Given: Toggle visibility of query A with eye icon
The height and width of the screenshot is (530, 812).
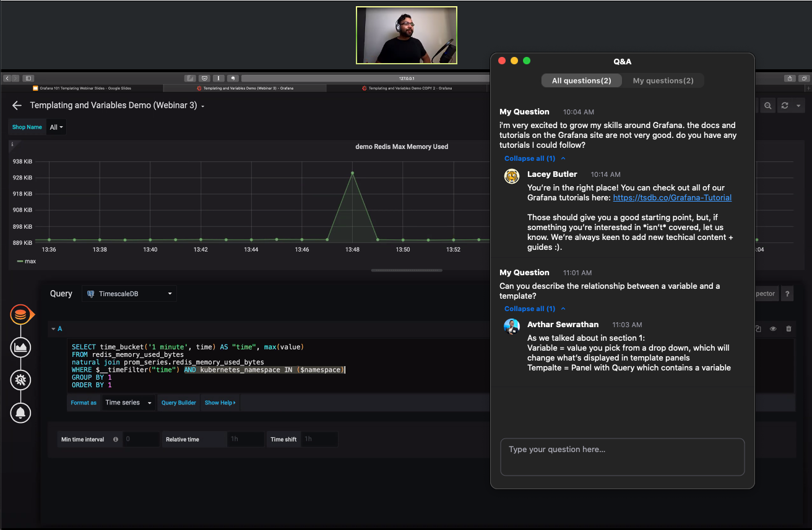Looking at the screenshot, I should (773, 329).
